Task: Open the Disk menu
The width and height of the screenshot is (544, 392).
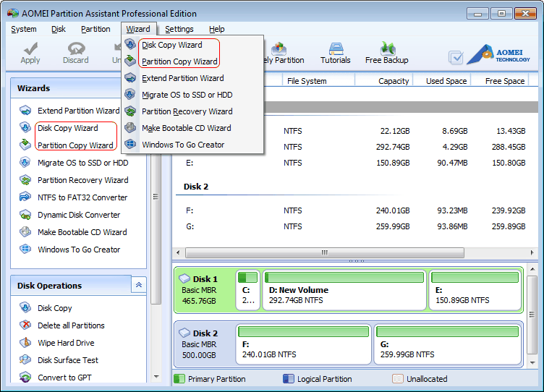Action: pos(59,29)
